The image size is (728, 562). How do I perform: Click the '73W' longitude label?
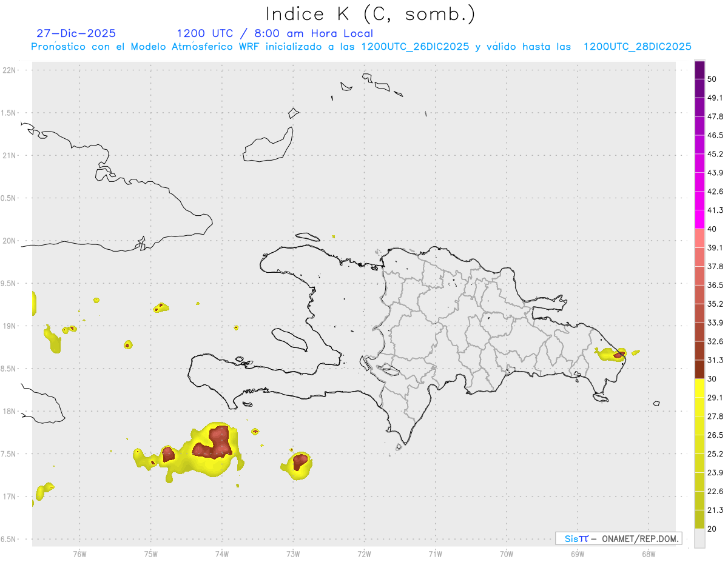(293, 554)
